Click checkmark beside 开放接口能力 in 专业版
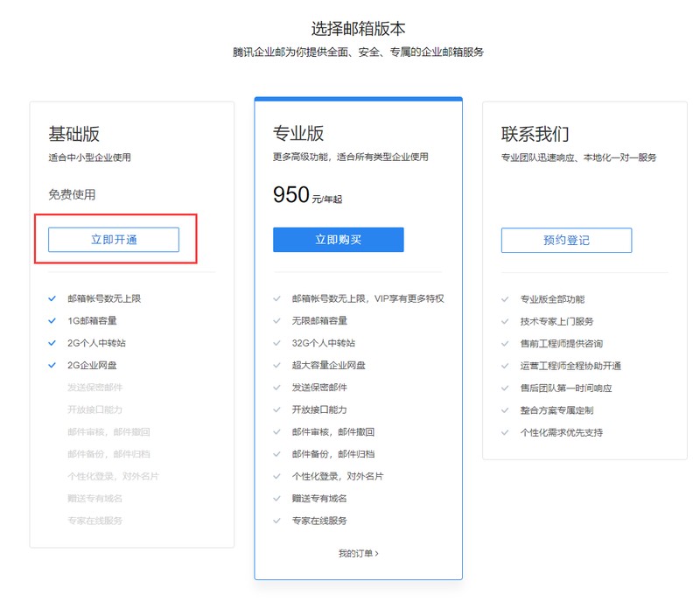This screenshot has width=700, height=616. click(276, 409)
